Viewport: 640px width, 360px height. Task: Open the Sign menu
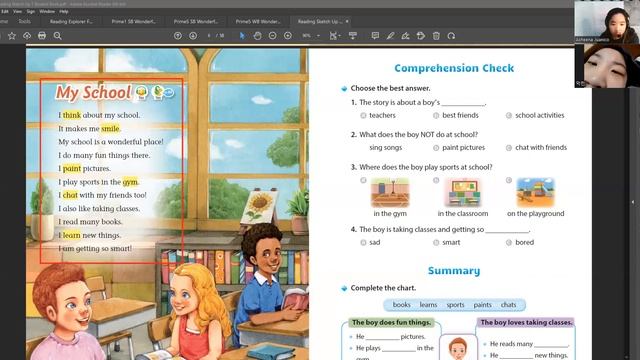(31, 11)
